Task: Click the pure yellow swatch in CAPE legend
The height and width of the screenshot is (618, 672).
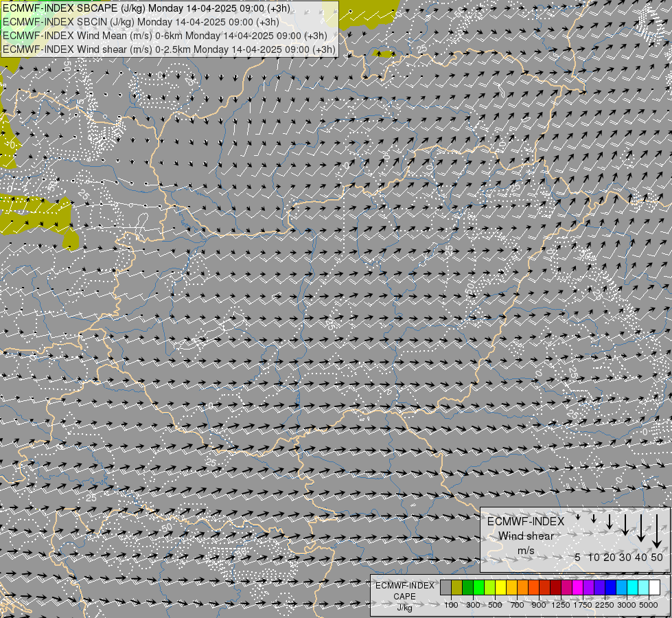Action: point(500,588)
